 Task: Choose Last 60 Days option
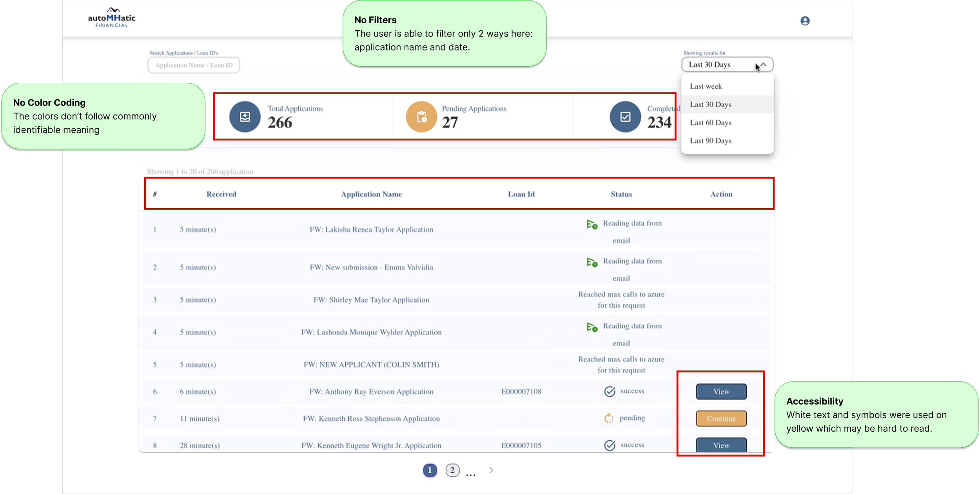tap(710, 123)
